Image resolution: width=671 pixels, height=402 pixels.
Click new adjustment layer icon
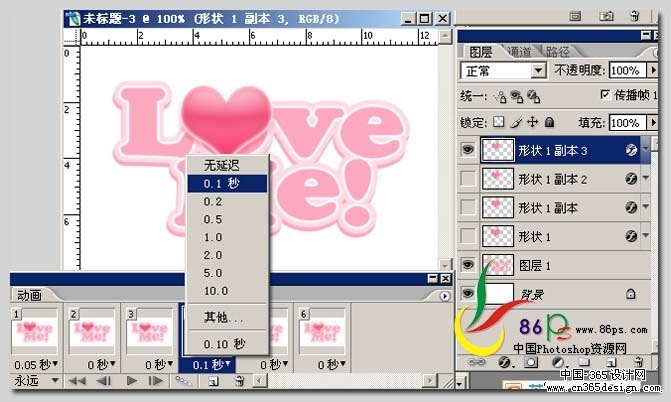point(558,363)
